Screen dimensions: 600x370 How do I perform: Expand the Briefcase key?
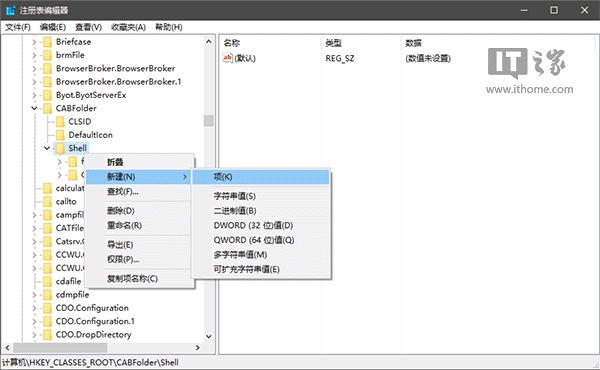[34, 42]
